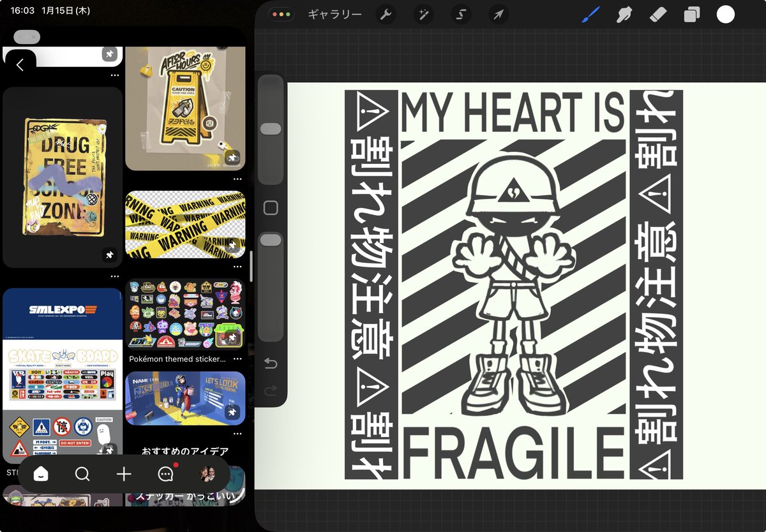This screenshot has width=766, height=532.
Task: Open Pinterest messages with red notification dot
Action: click(x=166, y=474)
